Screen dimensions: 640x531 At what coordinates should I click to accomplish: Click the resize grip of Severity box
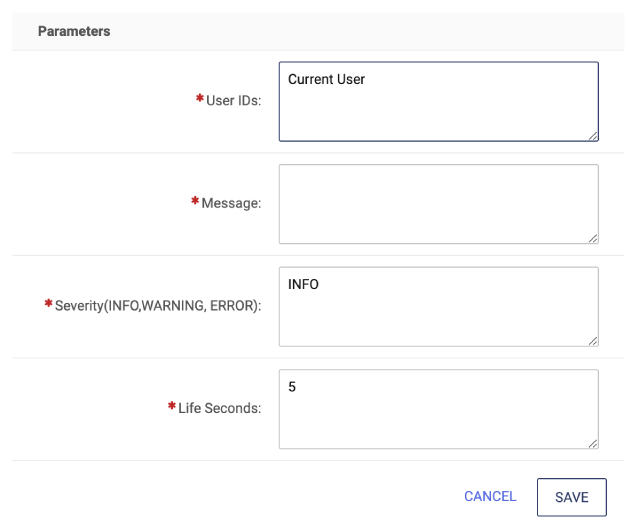click(x=593, y=341)
